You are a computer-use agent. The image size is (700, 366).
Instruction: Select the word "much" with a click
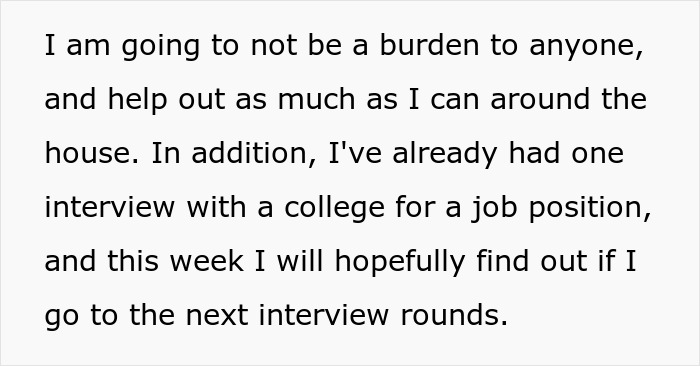317,99
